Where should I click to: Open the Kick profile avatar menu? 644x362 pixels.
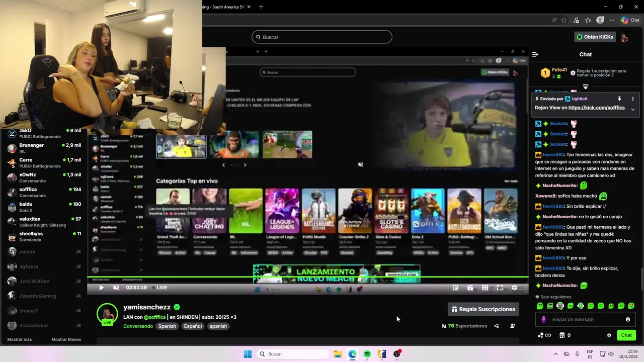click(x=624, y=37)
